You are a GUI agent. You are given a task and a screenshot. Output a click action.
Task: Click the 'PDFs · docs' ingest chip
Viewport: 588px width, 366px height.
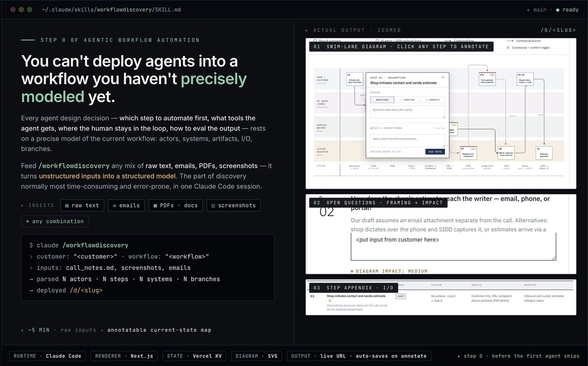click(176, 206)
